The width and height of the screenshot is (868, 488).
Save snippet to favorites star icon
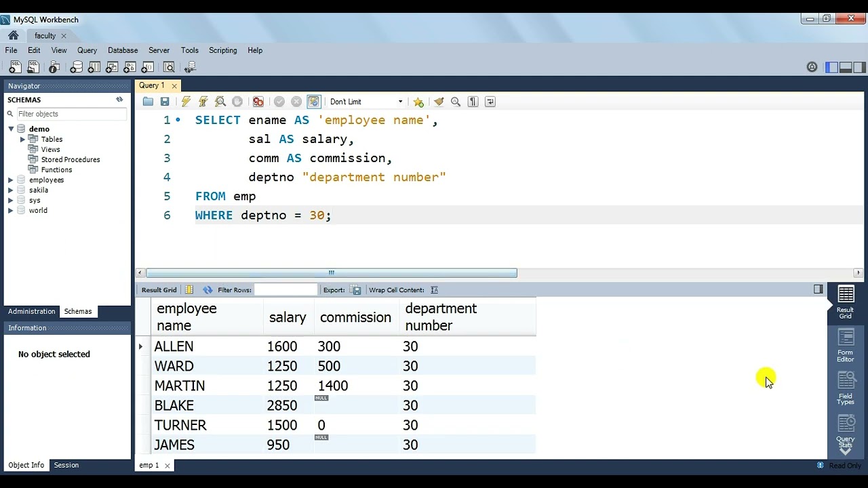click(418, 102)
